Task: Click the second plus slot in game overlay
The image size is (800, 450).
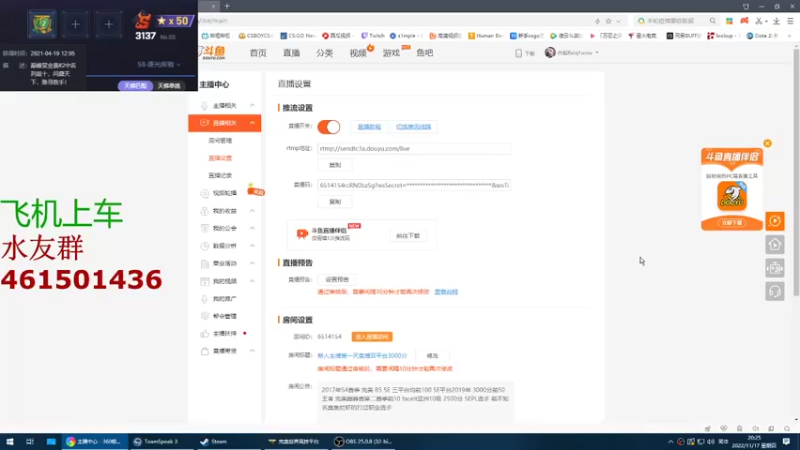Action: [x=109, y=24]
